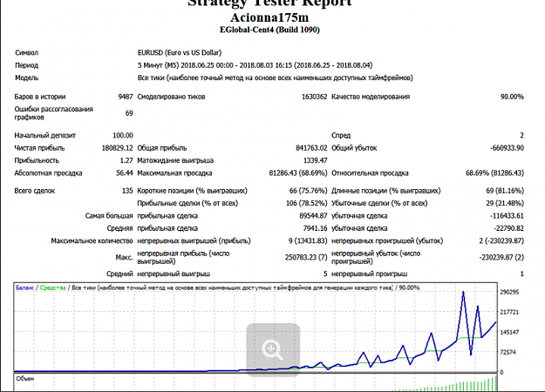This screenshot has height=392, width=545.
Task: Click the '217721' chart axis label
Action: coord(509,312)
